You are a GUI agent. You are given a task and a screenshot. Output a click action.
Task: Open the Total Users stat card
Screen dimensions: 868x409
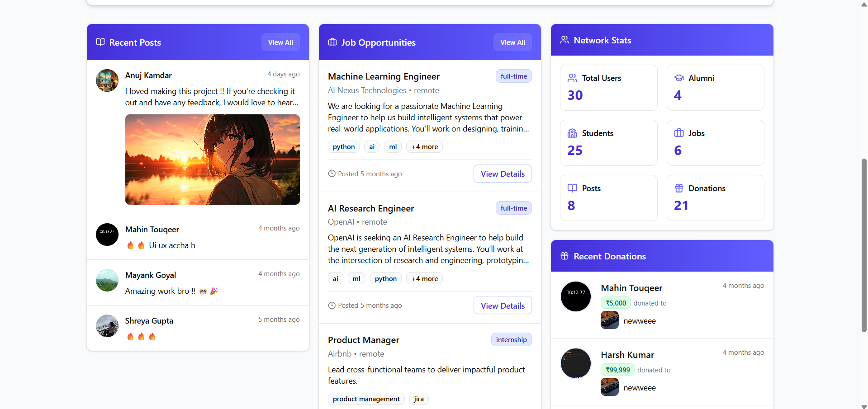609,88
